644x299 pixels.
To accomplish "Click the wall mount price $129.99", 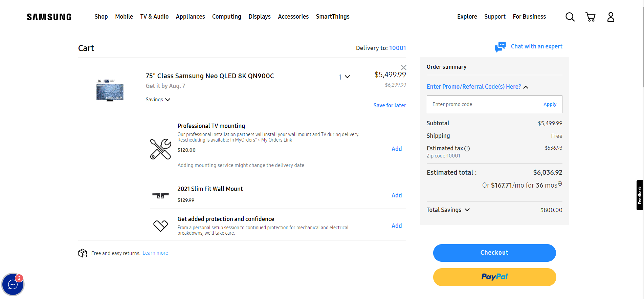I will 186,200.
